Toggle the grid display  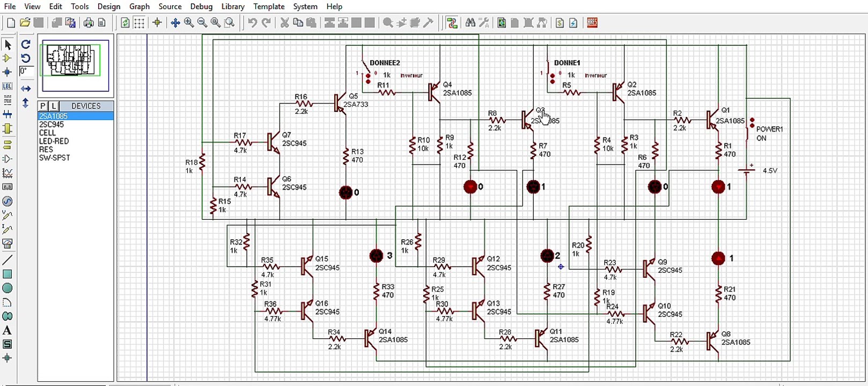point(139,23)
